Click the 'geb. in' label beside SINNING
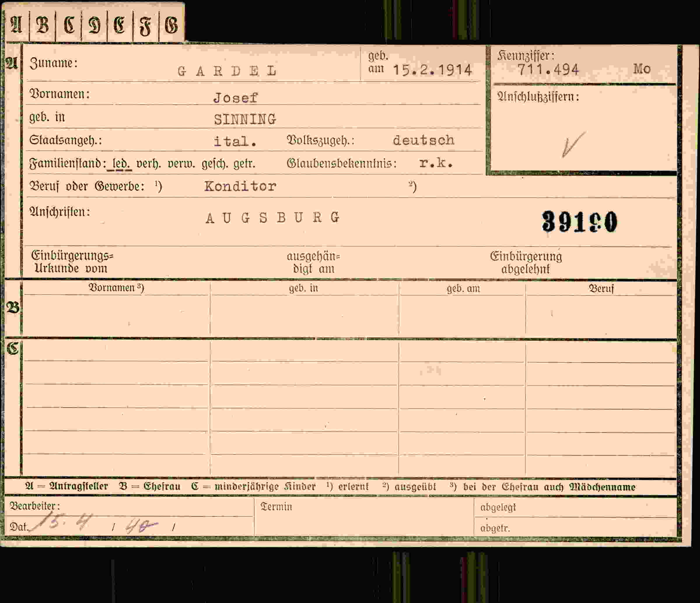 [47, 117]
